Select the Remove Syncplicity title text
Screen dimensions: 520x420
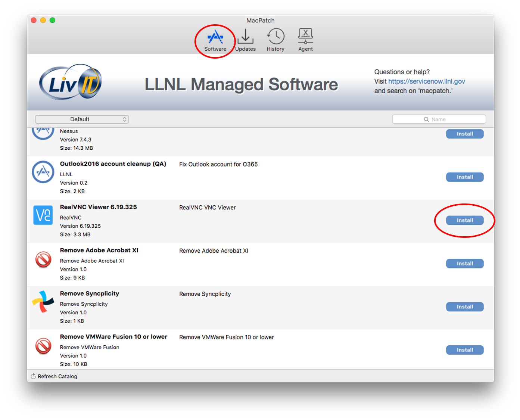click(x=90, y=294)
